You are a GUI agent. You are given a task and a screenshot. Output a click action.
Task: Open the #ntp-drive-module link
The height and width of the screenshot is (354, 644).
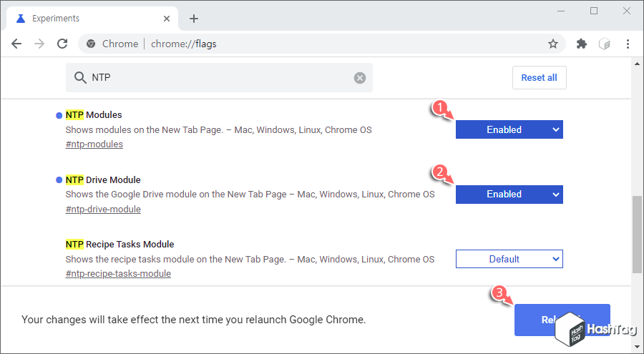click(103, 209)
